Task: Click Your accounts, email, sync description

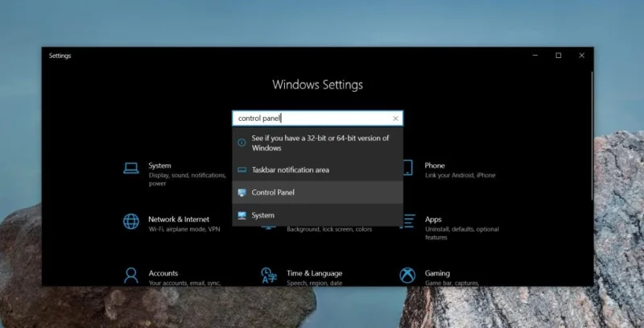Action: pyautogui.click(x=185, y=283)
